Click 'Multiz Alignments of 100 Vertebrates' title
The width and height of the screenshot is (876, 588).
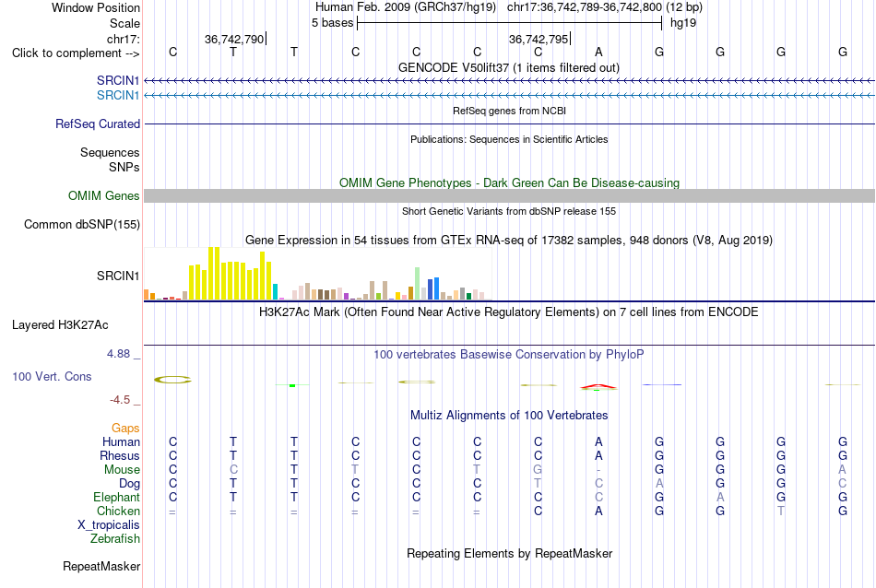pyautogui.click(x=509, y=415)
